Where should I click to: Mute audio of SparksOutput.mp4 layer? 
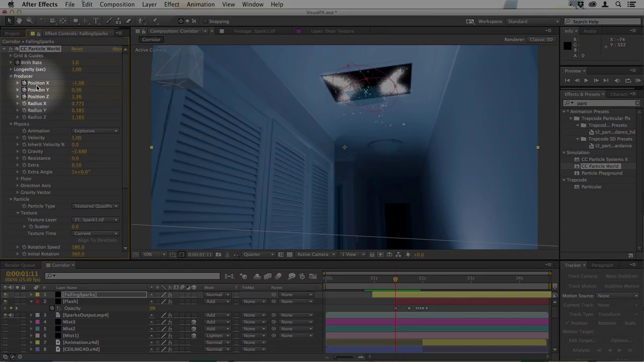click(11, 315)
